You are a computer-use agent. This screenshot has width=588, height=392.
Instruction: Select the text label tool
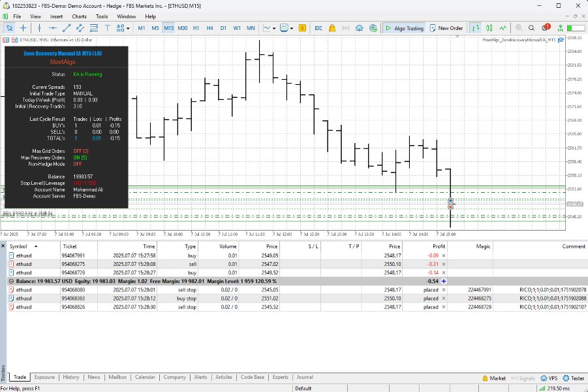click(x=106, y=27)
